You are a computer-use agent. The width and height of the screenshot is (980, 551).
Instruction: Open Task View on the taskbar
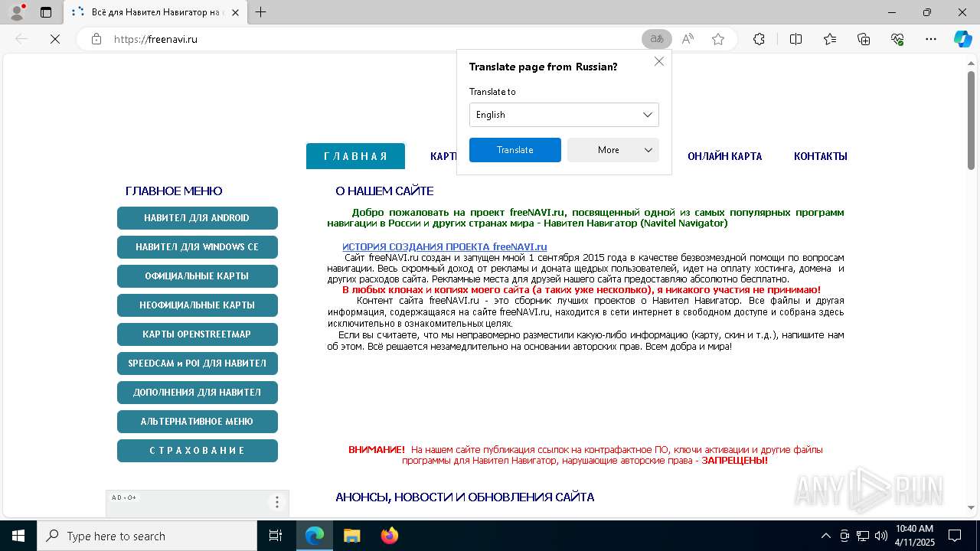276,536
